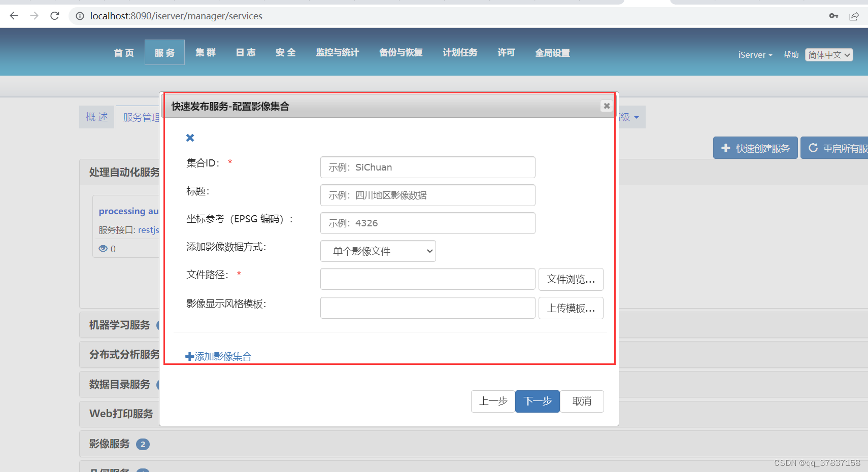Switch to the 概述 tab

pyautogui.click(x=97, y=117)
